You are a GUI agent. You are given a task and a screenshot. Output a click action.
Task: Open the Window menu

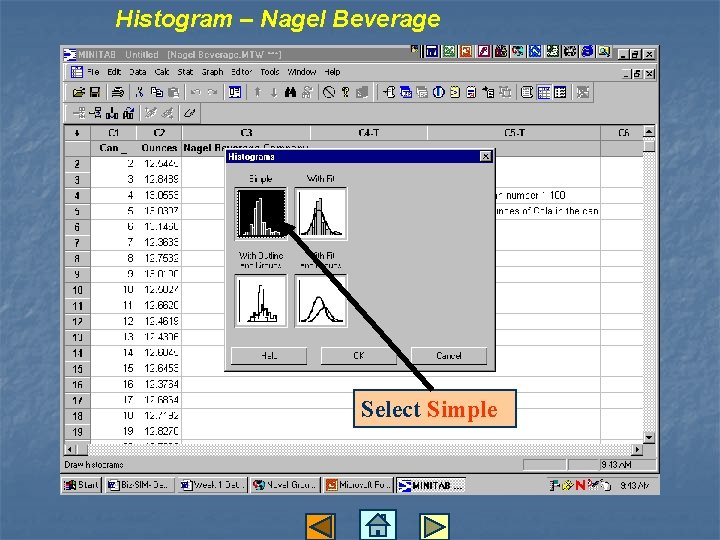tap(302, 72)
